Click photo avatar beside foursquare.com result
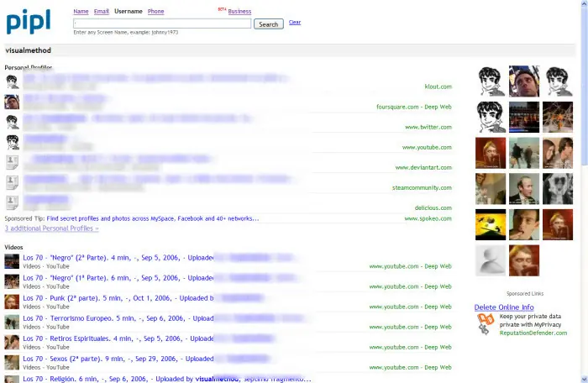The width and height of the screenshot is (588, 383). (x=12, y=102)
